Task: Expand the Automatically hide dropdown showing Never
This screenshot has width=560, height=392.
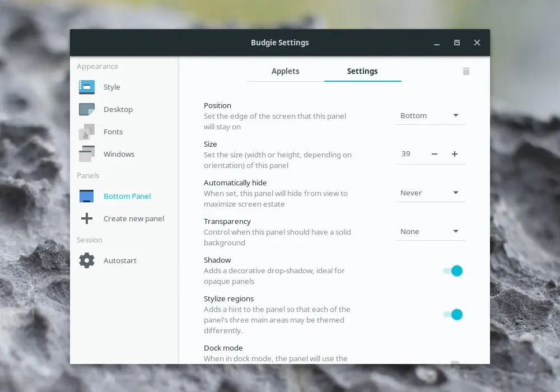Action: tap(430, 193)
